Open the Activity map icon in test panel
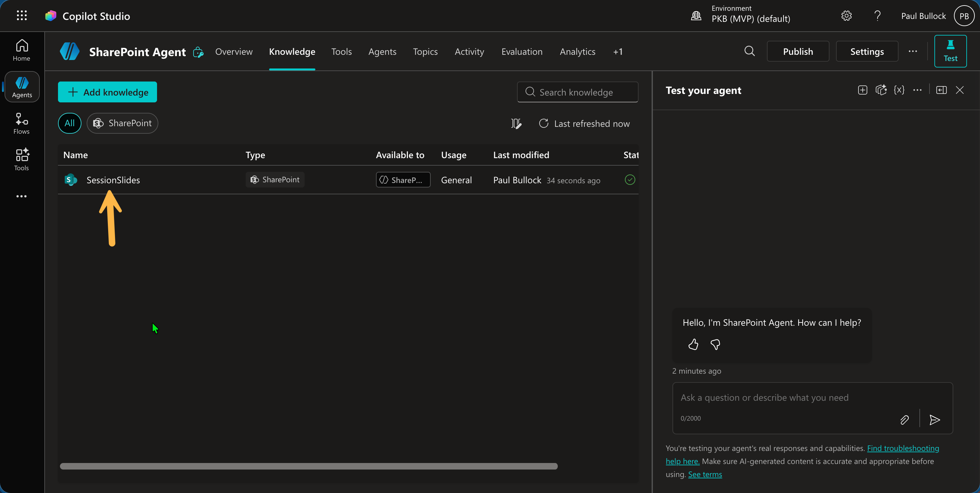The image size is (980, 493). coord(882,90)
